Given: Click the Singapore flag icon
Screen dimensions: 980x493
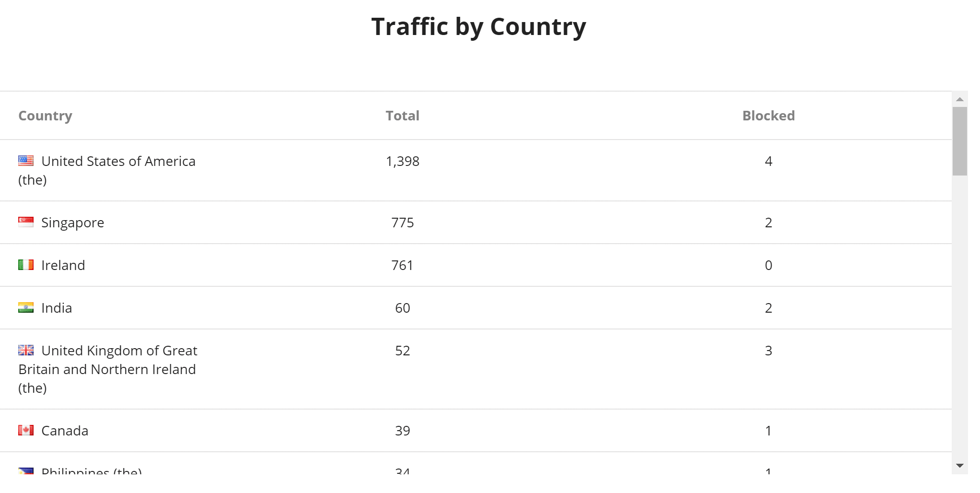Looking at the screenshot, I should click(26, 221).
